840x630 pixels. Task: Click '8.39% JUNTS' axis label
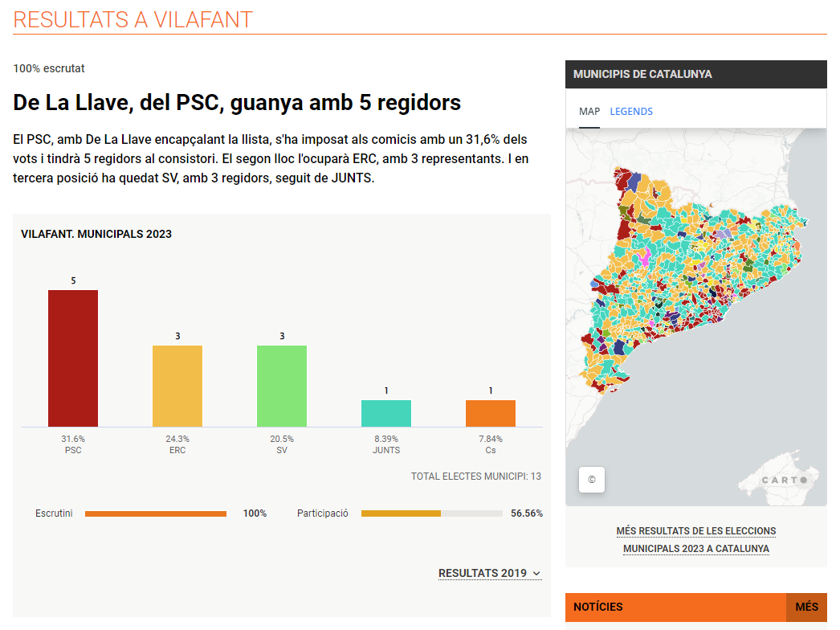[x=386, y=444]
